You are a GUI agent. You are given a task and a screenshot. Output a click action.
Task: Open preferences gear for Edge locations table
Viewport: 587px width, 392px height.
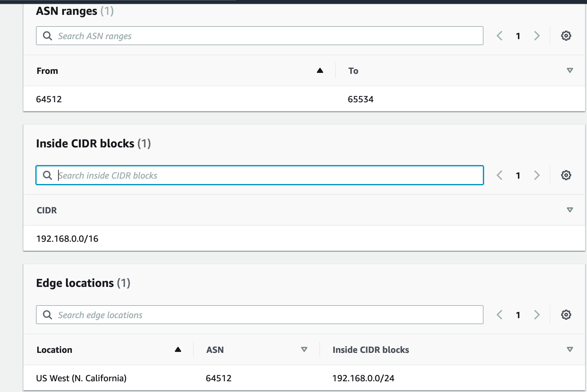pyautogui.click(x=566, y=315)
